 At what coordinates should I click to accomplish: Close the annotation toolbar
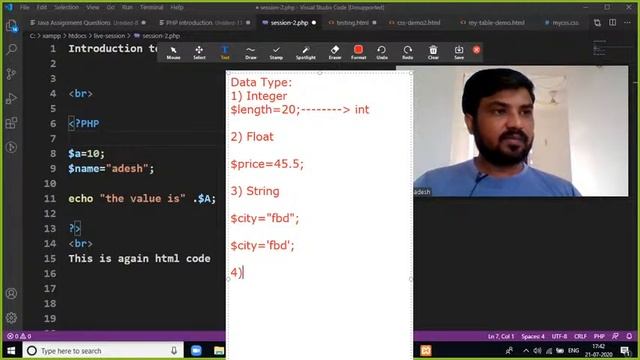click(476, 50)
